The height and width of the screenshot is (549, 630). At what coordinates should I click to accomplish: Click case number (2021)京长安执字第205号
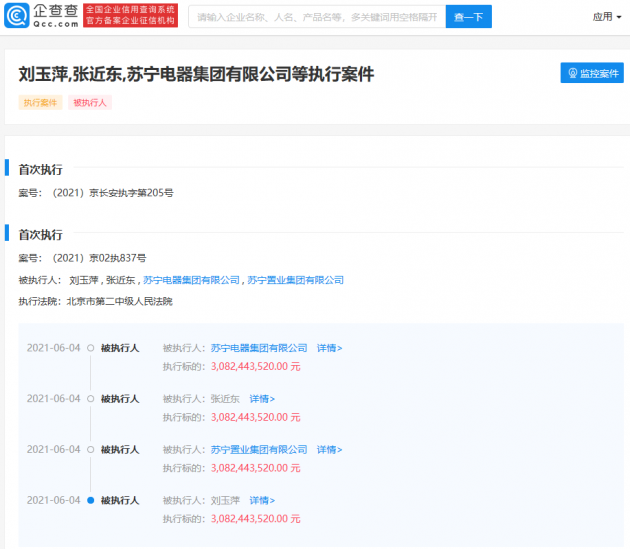point(113,193)
